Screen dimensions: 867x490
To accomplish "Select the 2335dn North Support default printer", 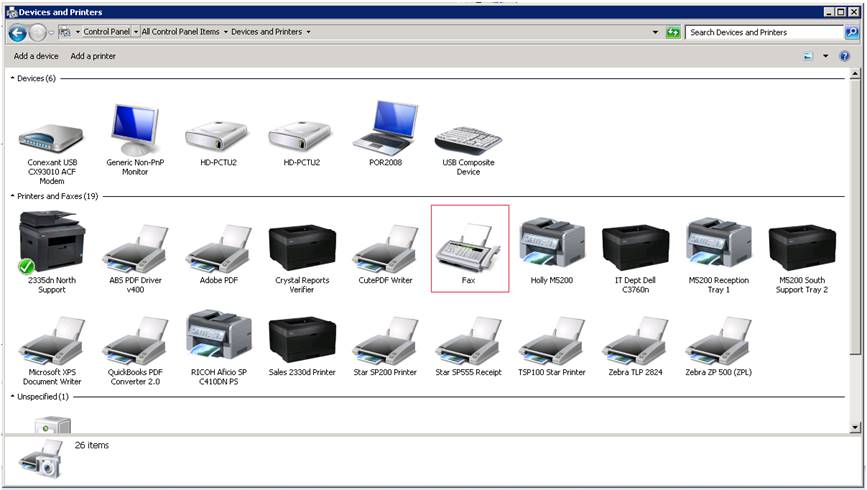I will pyautogui.click(x=51, y=252).
